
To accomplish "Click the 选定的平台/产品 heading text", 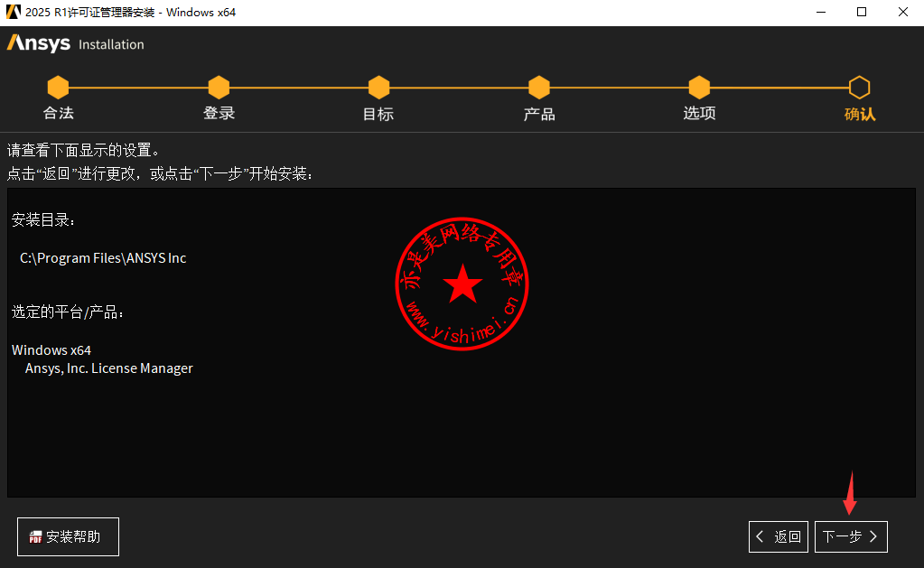I will 68,312.
